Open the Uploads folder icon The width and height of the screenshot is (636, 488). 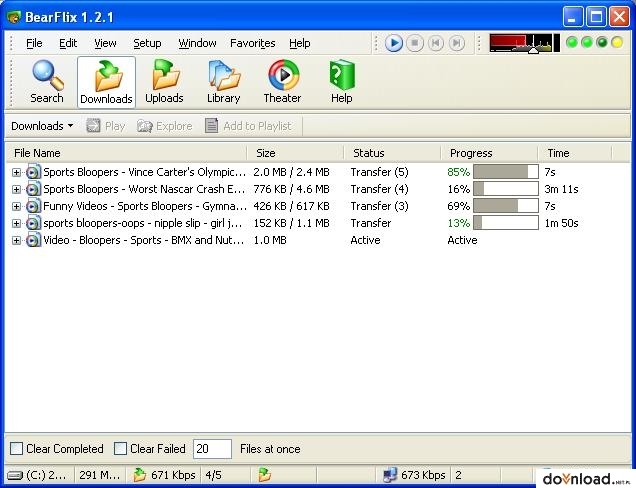(x=164, y=75)
